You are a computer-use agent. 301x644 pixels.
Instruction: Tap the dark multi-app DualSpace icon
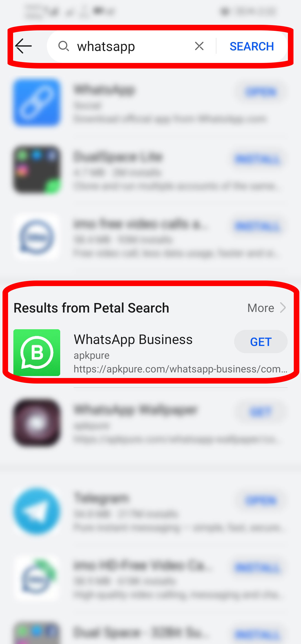pyautogui.click(x=37, y=170)
